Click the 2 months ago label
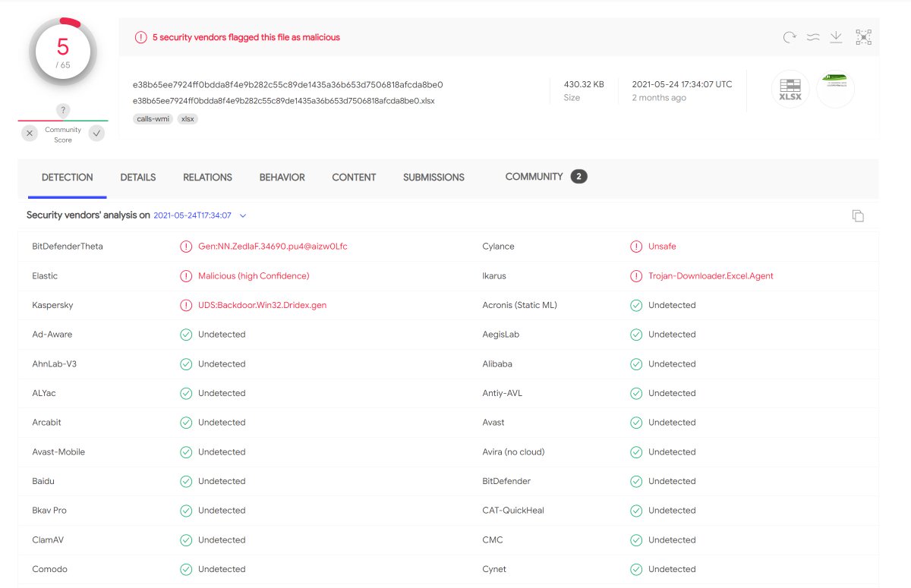Image resolution: width=911 pixels, height=588 pixels. point(659,98)
